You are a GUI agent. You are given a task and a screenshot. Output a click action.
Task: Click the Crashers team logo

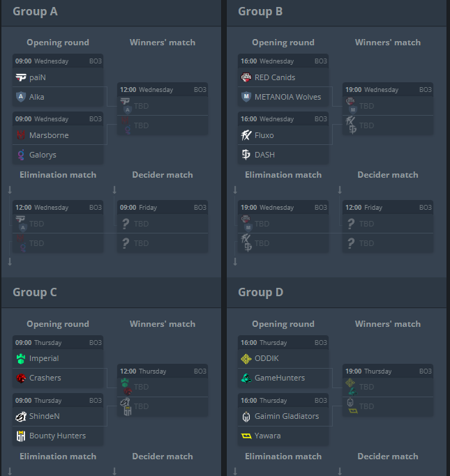coord(21,378)
